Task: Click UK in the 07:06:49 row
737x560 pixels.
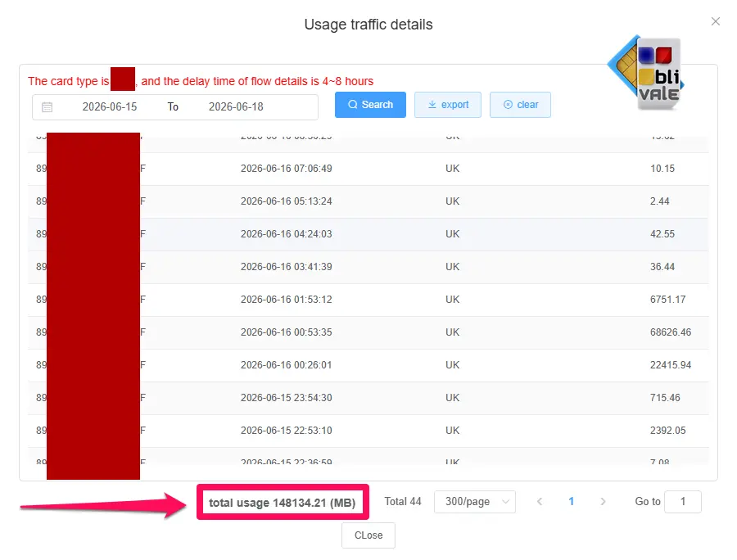Action: [x=452, y=169]
